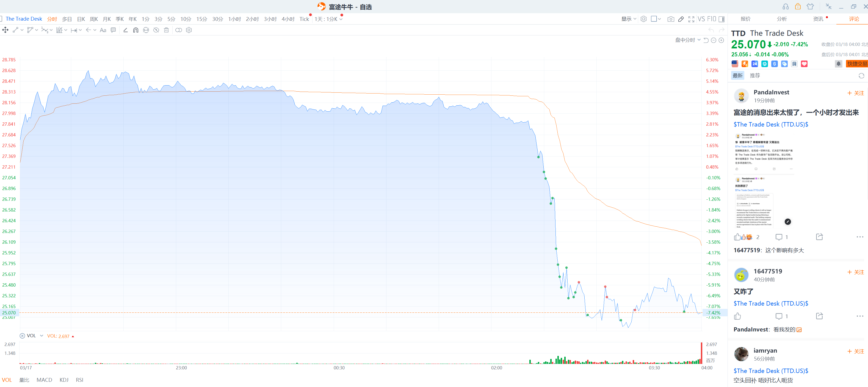Select the magnet snap drawing tool
The image size is (868, 387).
click(136, 30)
